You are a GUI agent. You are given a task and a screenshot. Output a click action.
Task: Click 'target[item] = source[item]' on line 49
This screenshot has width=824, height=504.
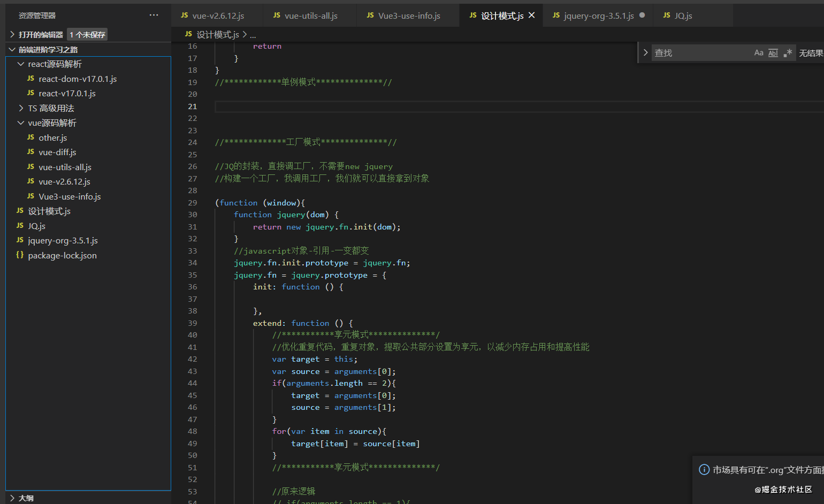click(355, 444)
